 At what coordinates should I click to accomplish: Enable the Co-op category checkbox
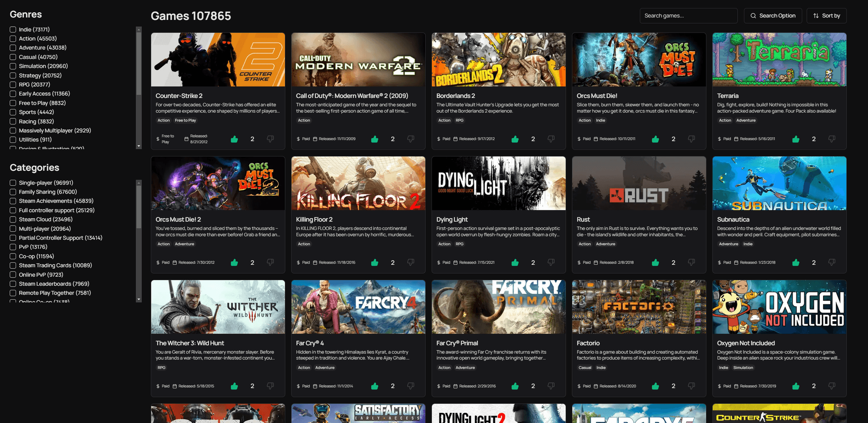click(13, 256)
